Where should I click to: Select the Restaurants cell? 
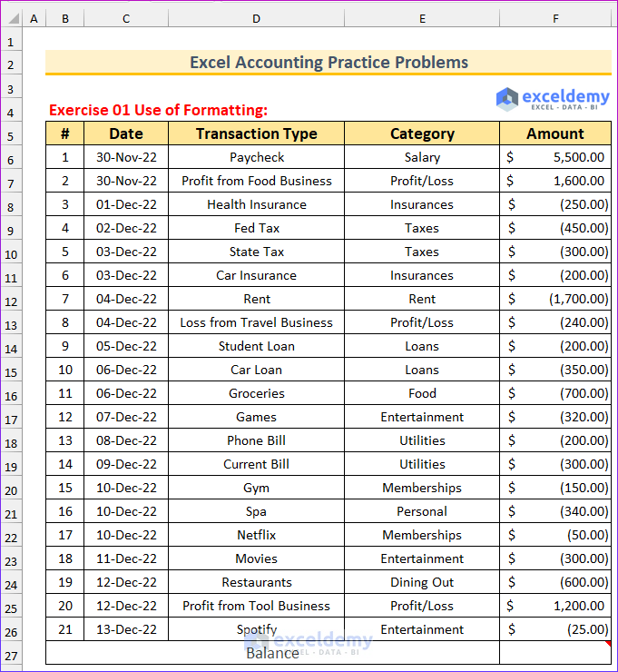coord(256,582)
